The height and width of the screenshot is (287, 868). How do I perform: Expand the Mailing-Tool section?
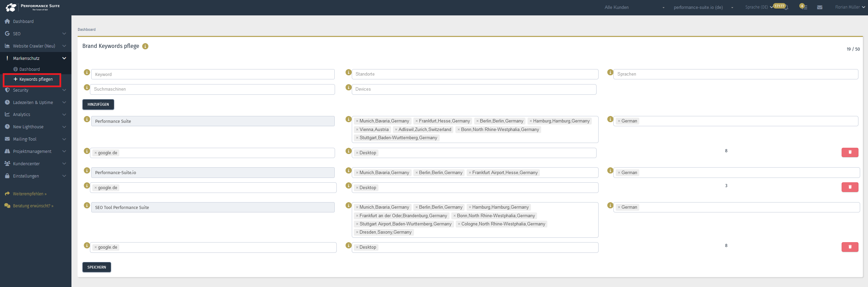pyautogui.click(x=36, y=139)
